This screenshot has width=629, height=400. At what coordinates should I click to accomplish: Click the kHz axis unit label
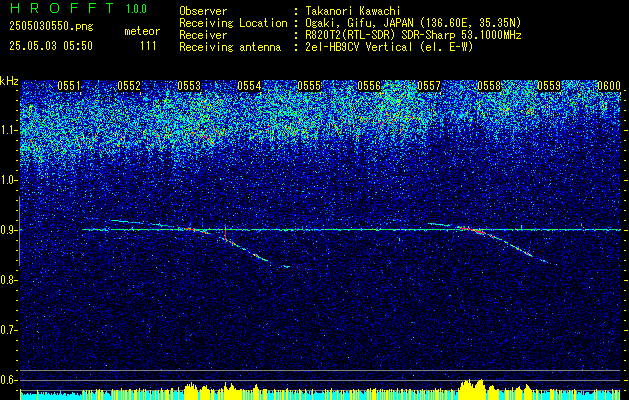(9, 81)
